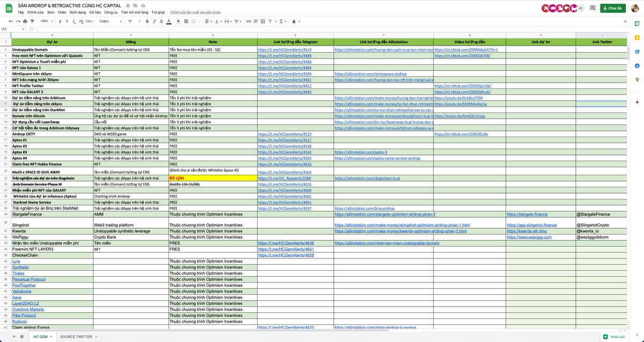Click the name box showing I11
Viewport: 644px width, 342px height.
(x=11, y=29)
